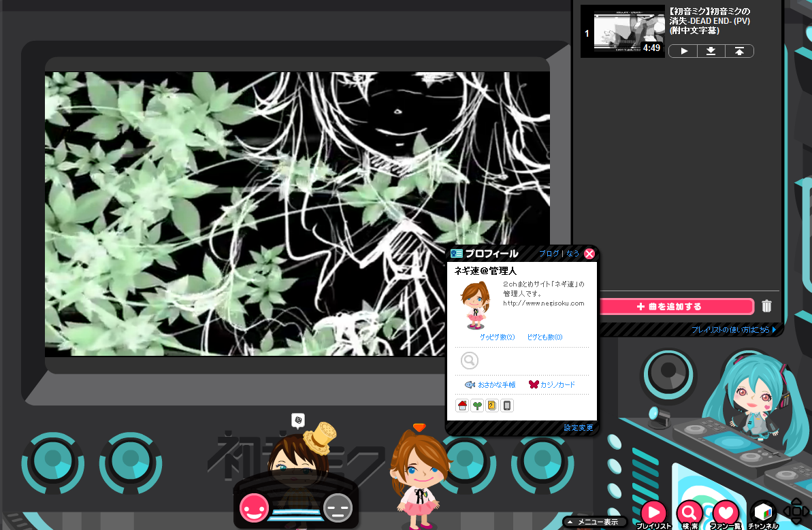Click the grey magnifier icon in the profile
Image resolution: width=812 pixels, height=530 pixels.
(469, 360)
